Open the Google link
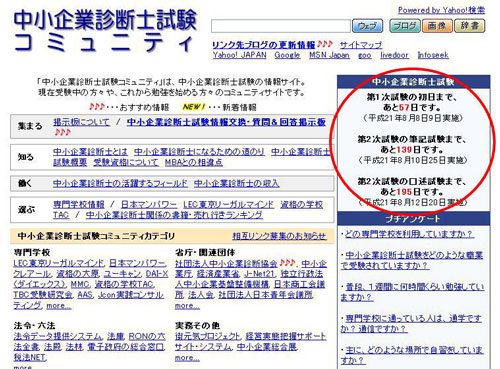This screenshot has width=500, height=369. pyautogui.click(x=287, y=55)
